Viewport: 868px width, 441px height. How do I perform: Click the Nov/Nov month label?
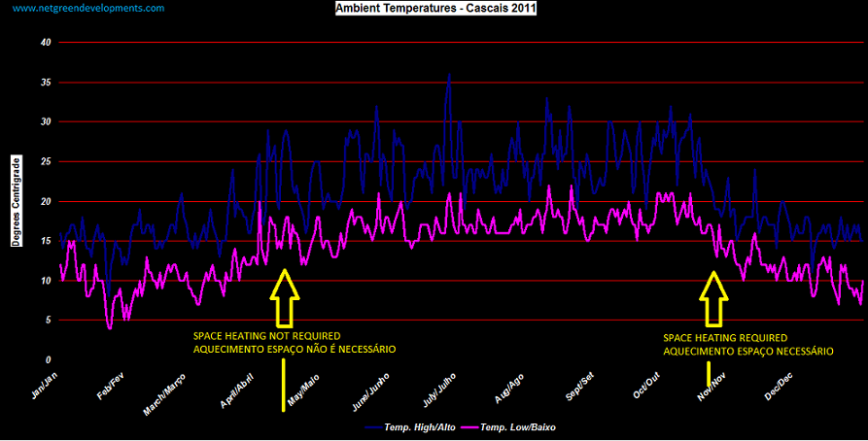pyautogui.click(x=712, y=387)
